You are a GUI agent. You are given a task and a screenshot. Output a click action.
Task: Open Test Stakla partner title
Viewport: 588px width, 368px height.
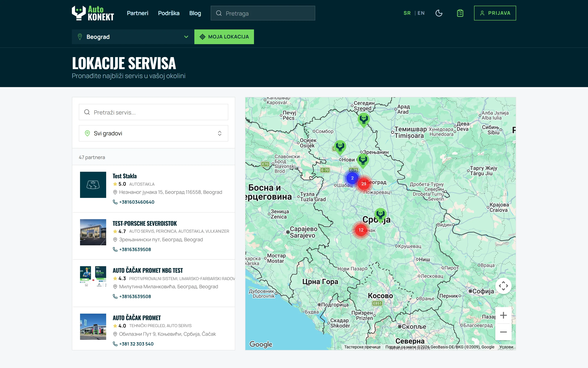[125, 176]
